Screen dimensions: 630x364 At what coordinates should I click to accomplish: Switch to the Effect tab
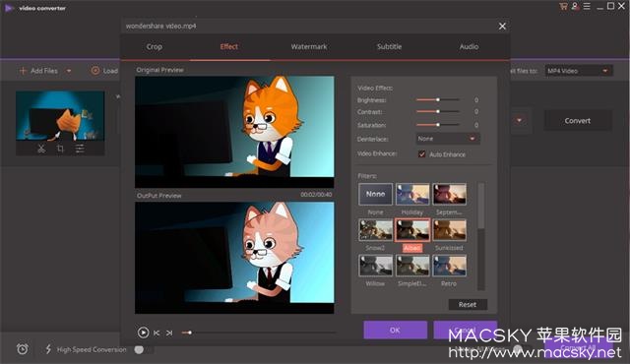point(229,46)
